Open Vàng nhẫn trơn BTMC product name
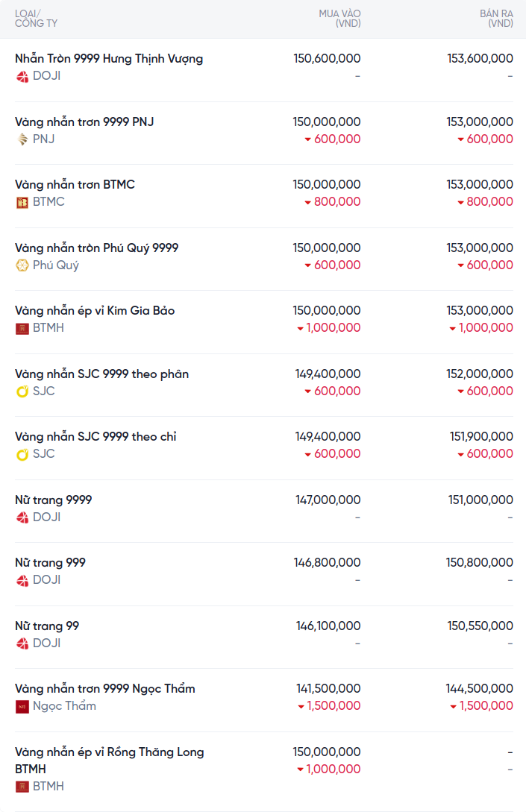 point(75,184)
